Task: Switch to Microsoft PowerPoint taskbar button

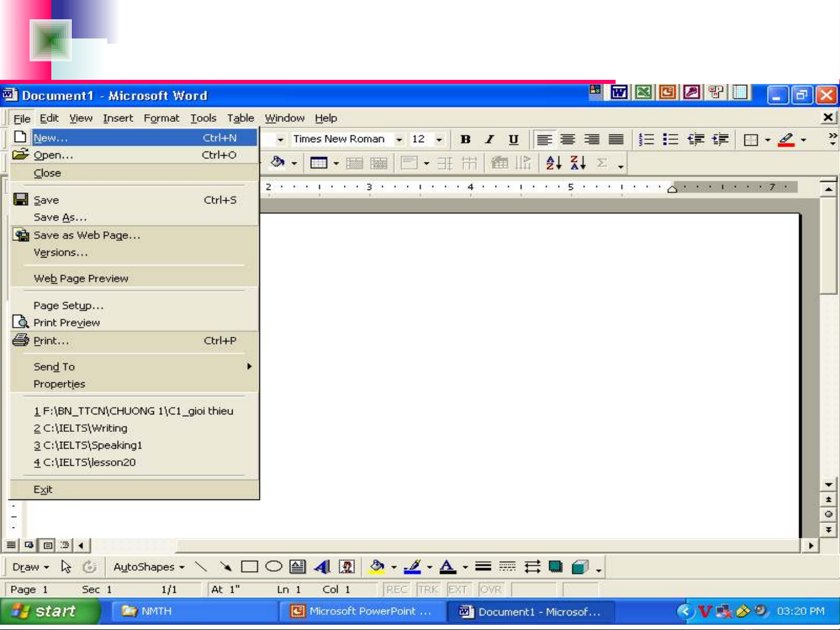Action: click(x=363, y=611)
